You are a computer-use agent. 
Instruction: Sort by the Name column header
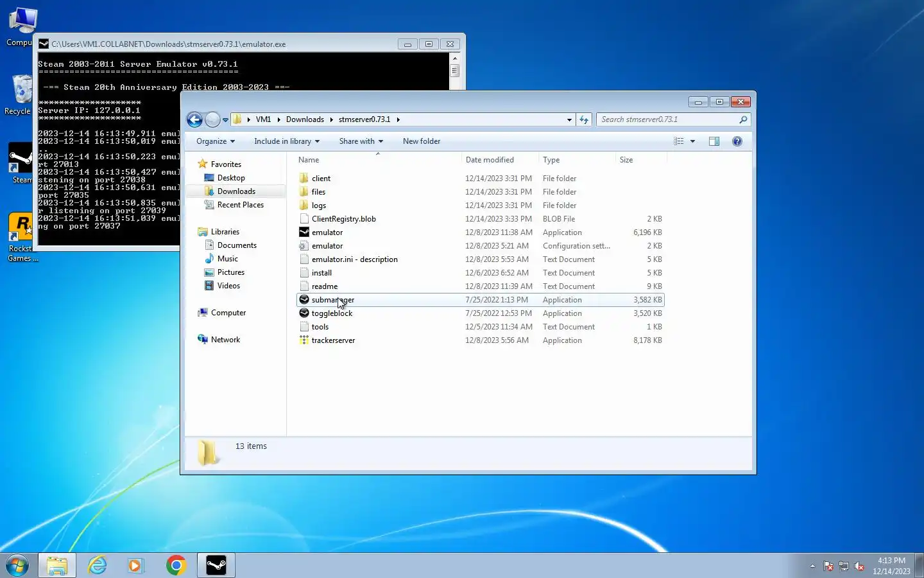coord(377,160)
